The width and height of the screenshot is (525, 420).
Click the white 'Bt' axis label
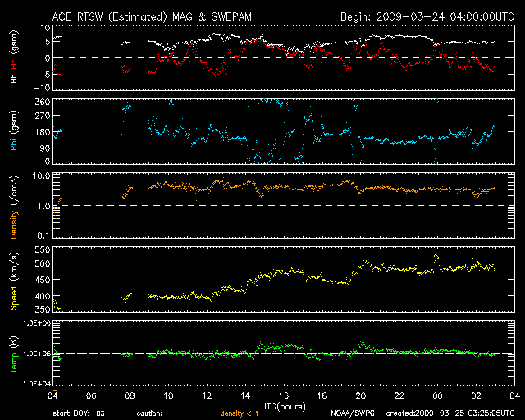point(14,80)
